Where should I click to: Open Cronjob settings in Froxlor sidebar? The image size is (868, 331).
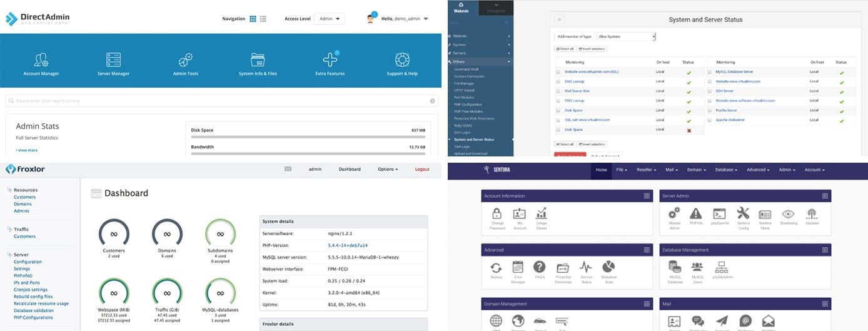pos(31,290)
